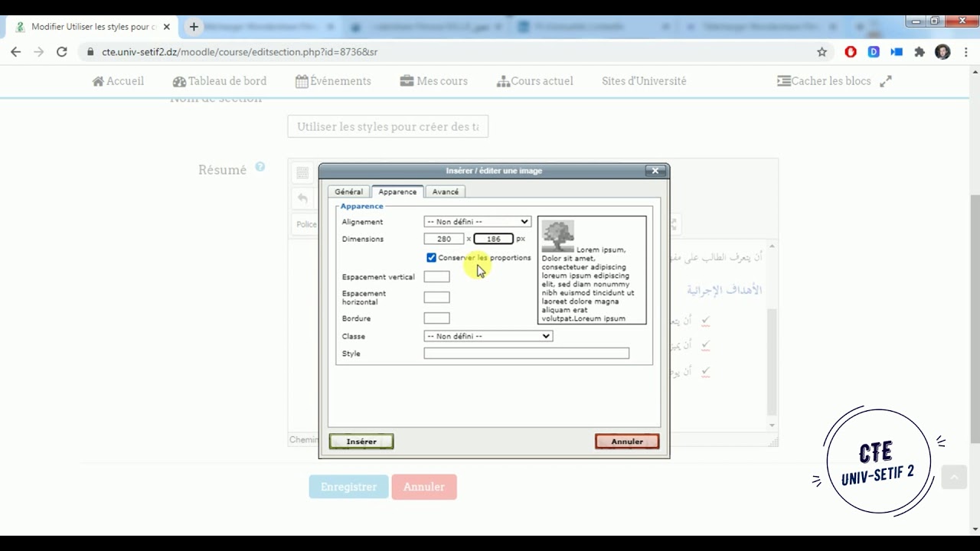Click the width dimension field 280
Screen dimensions: 980x551
[444, 239]
